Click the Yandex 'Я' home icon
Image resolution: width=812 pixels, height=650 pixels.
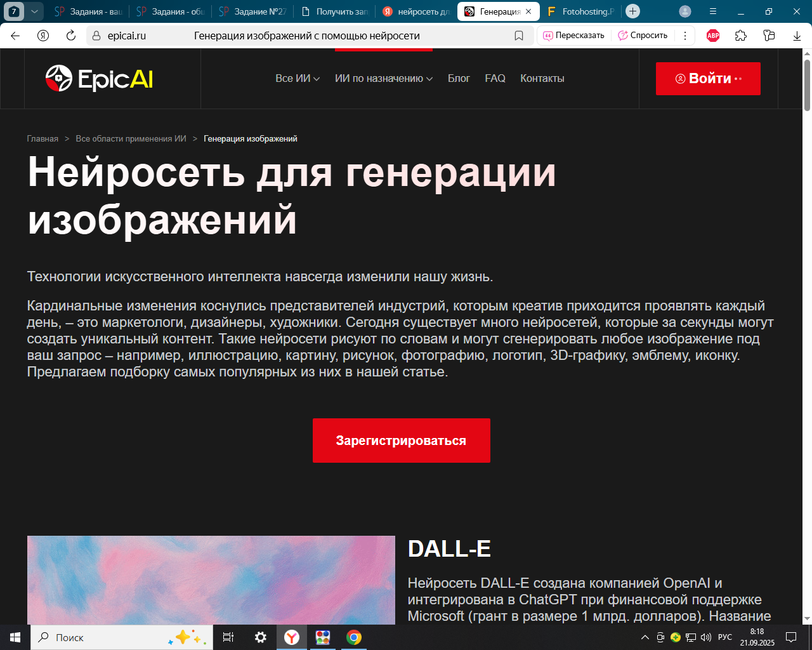43,36
